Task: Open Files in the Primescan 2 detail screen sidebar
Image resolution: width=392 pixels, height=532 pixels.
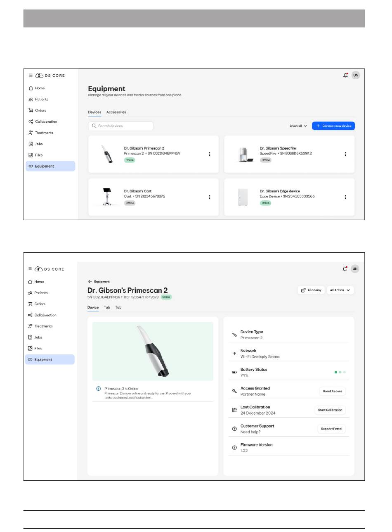Action: point(35,348)
